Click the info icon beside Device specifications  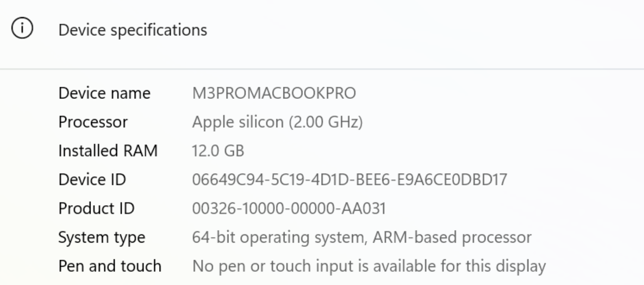point(22,30)
